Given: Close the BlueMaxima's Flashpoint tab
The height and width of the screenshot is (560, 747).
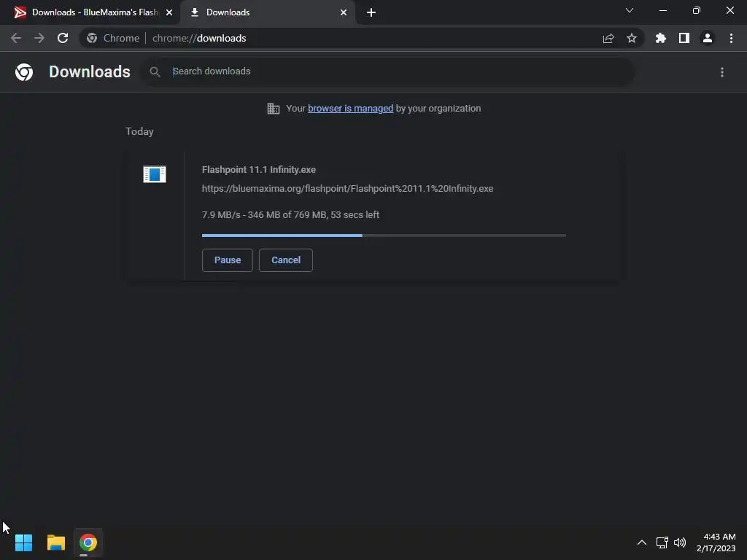Looking at the screenshot, I should (x=169, y=12).
